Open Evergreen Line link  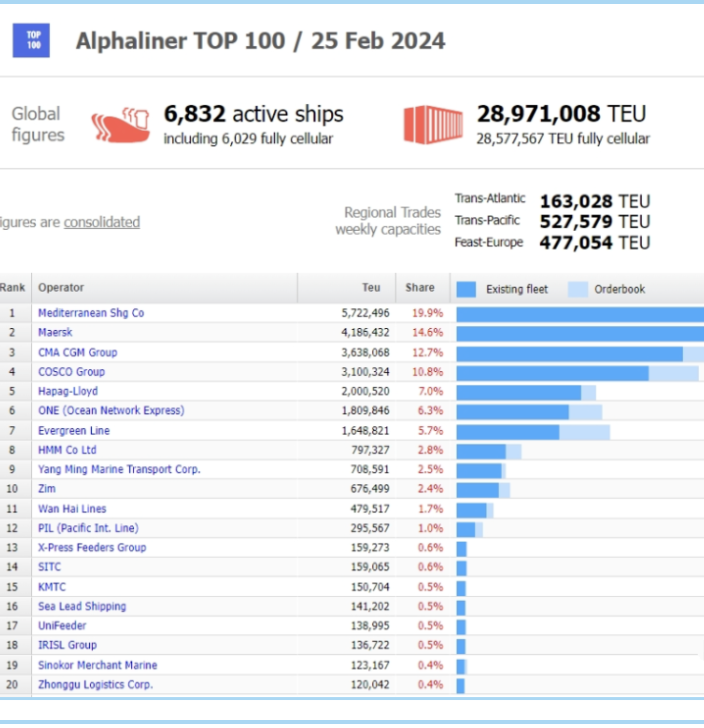tap(74, 430)
